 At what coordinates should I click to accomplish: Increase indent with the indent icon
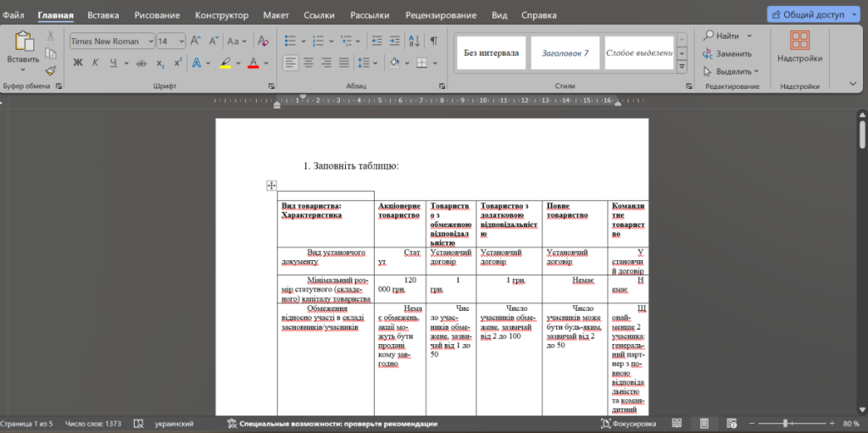point(392,41)
